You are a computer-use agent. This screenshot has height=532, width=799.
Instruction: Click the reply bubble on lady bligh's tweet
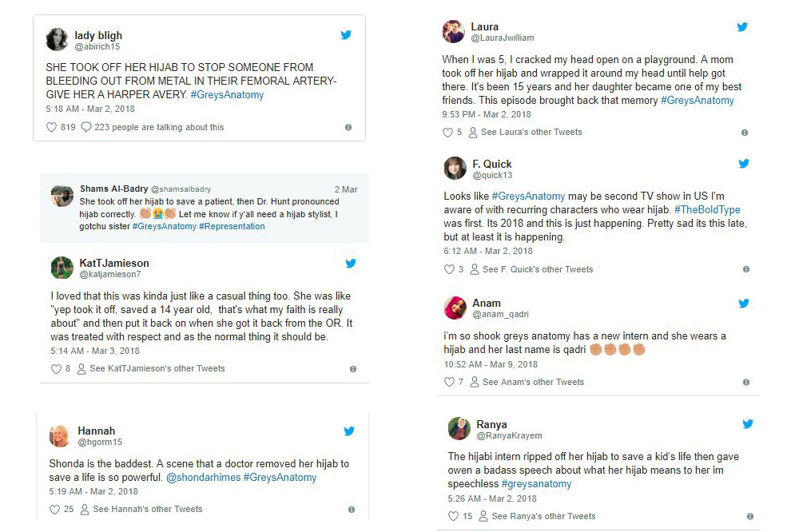click(x=86, y=127)
